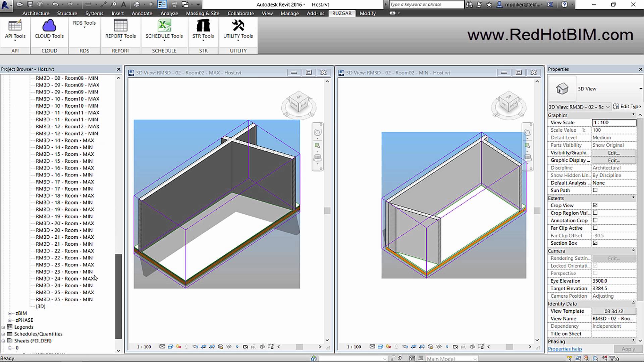Click the Open file icon in quick access toolbar

[x=20, y=4]
